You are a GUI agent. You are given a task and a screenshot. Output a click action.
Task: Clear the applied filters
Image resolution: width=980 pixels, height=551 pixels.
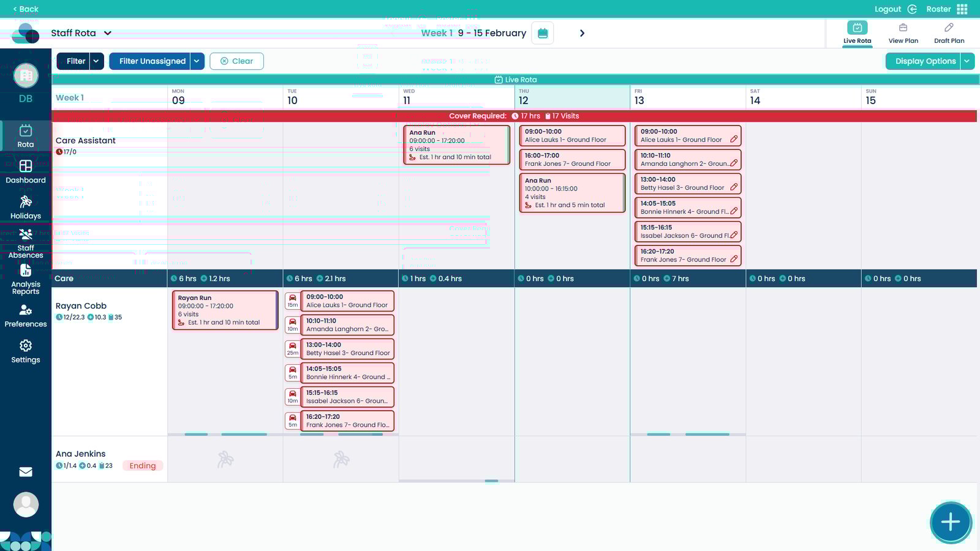click(x=236, y=61)
